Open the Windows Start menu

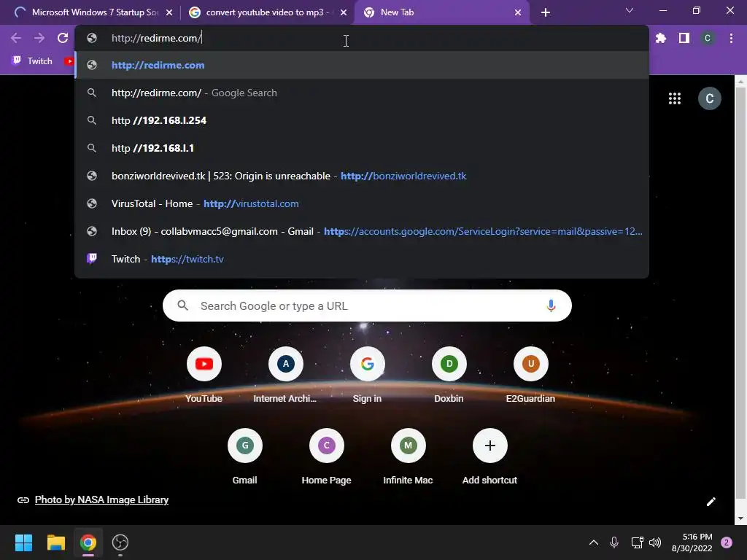pyautogui.click(x=23, y=542)
